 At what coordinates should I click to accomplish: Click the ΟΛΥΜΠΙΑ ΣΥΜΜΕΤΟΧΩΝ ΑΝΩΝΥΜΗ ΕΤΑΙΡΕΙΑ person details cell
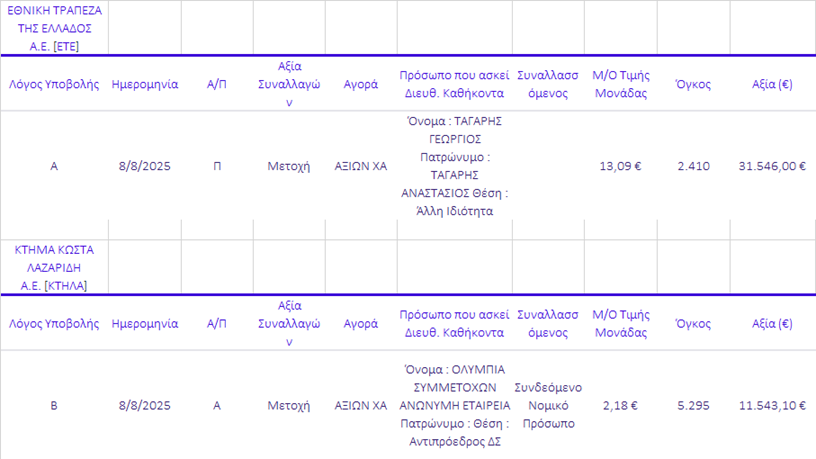454,405
